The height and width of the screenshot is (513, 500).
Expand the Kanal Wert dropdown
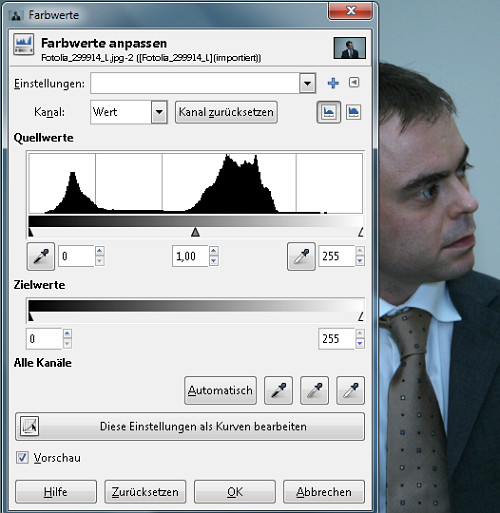159,112
